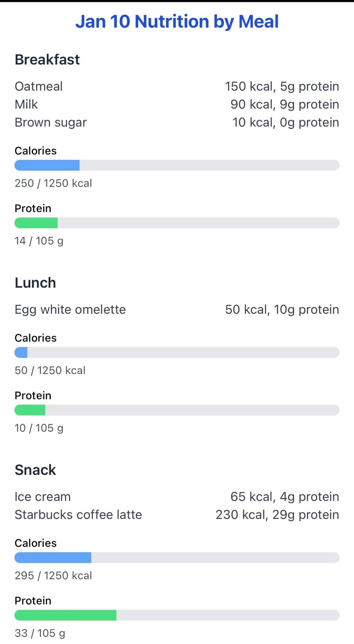This screenshot has width=354, height=644.
Task: Select the 33 / 105 g label
Action: pyautogui.click(x=40, y=633)
